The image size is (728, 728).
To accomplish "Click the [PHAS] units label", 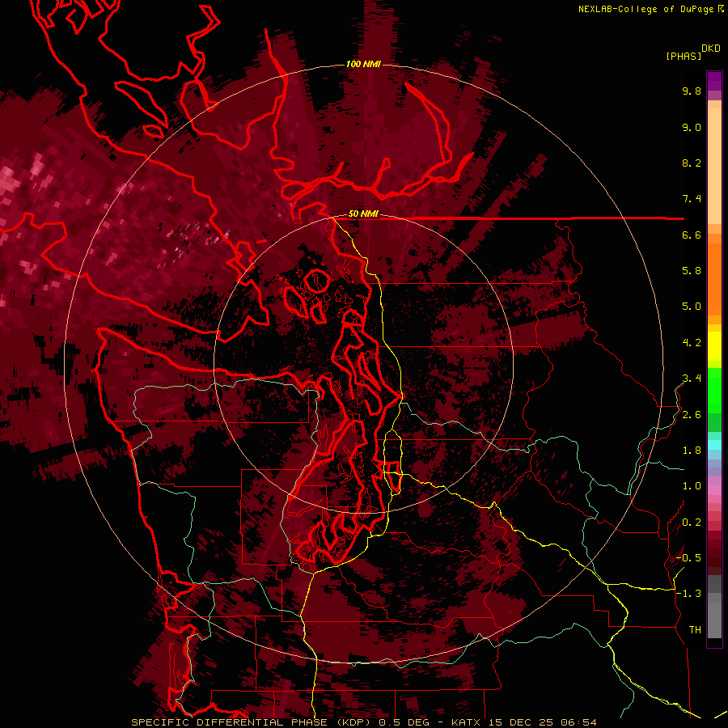I will 684,57.
